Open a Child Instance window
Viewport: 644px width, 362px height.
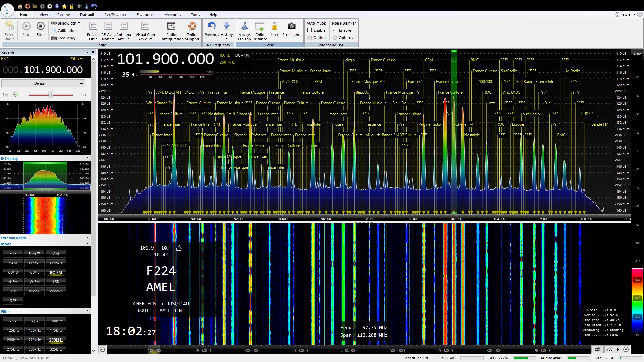[260, 27]
